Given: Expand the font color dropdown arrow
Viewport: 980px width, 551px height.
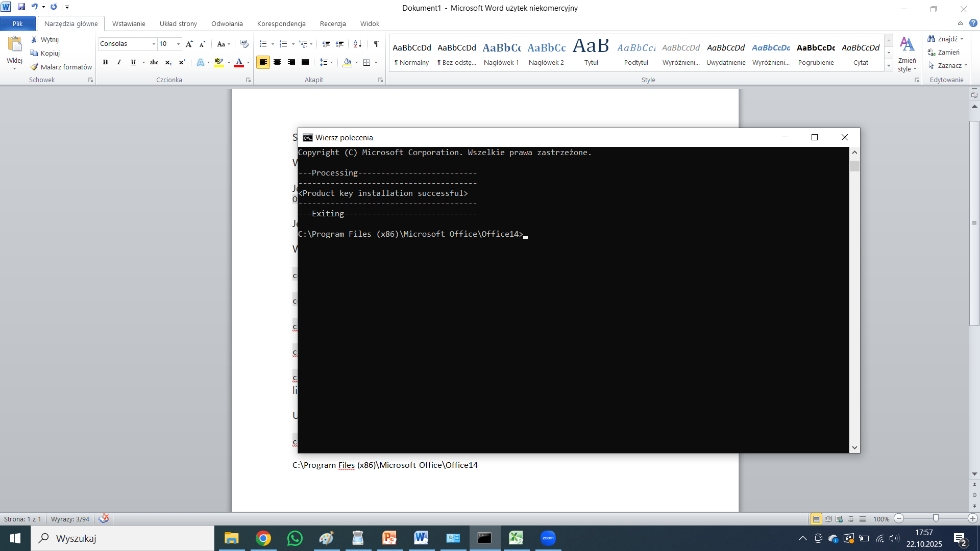Looking at the screenshot, I should click(x=249, y=62).
